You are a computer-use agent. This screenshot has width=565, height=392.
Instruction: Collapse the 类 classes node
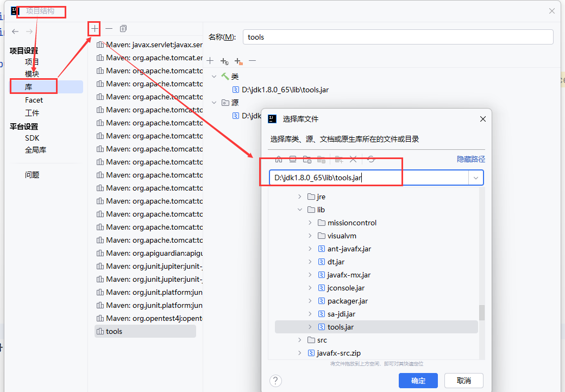tap(214, 77)
